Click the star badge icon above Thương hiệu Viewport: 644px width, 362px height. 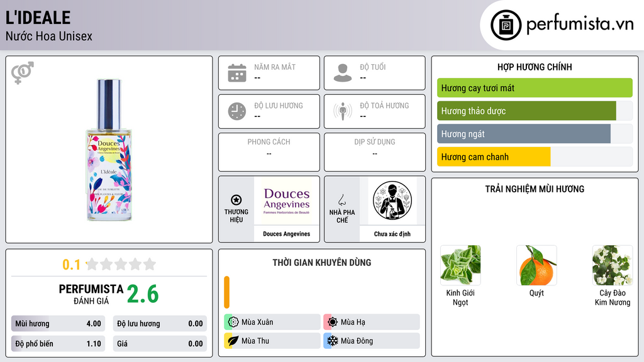(x=236, y=200)
